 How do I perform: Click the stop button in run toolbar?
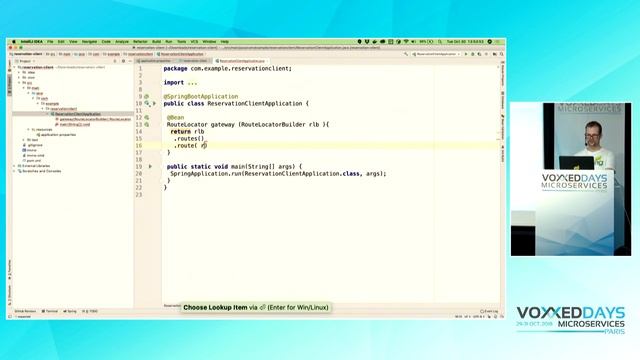(487, 54)
